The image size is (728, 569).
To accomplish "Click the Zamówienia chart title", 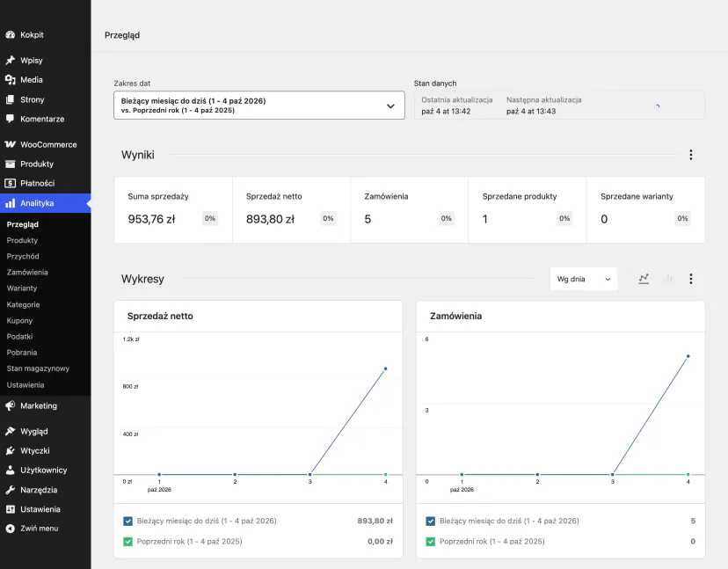I will 456,317.
